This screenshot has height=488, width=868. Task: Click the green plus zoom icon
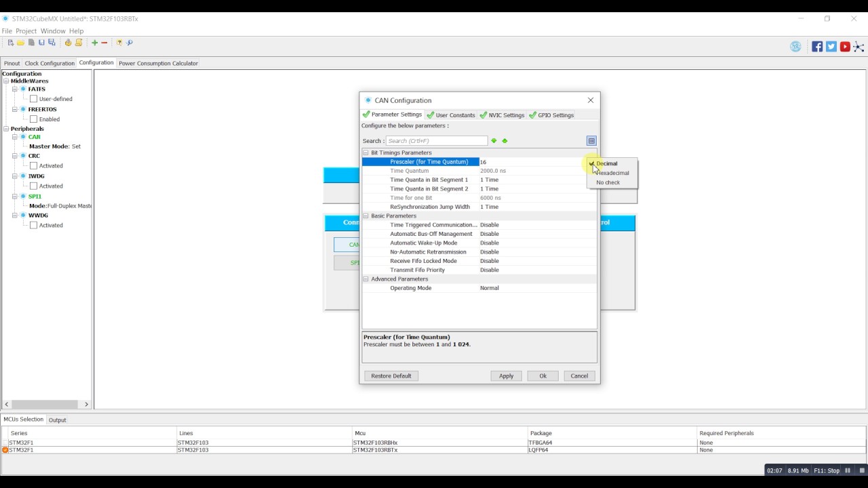[94, 43]
